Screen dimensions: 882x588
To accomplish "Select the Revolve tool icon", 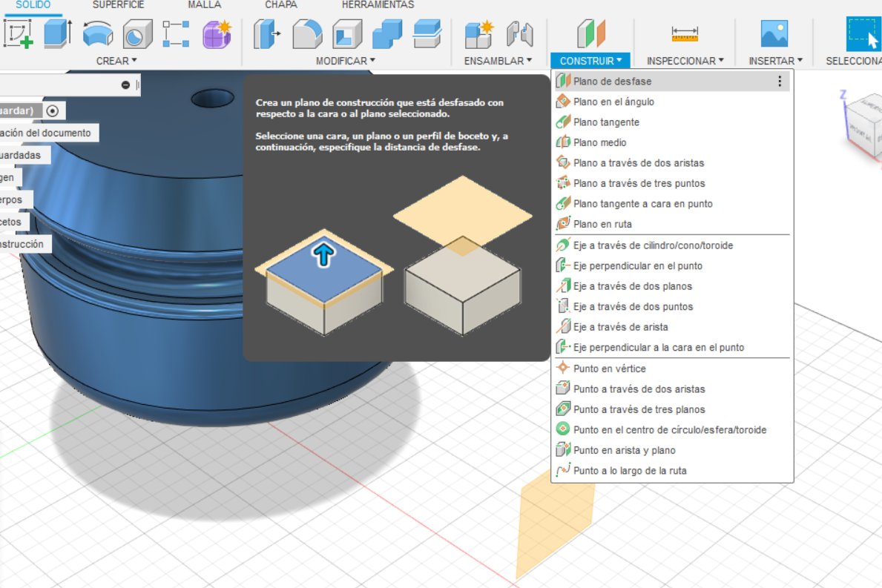I will (98, 33).
